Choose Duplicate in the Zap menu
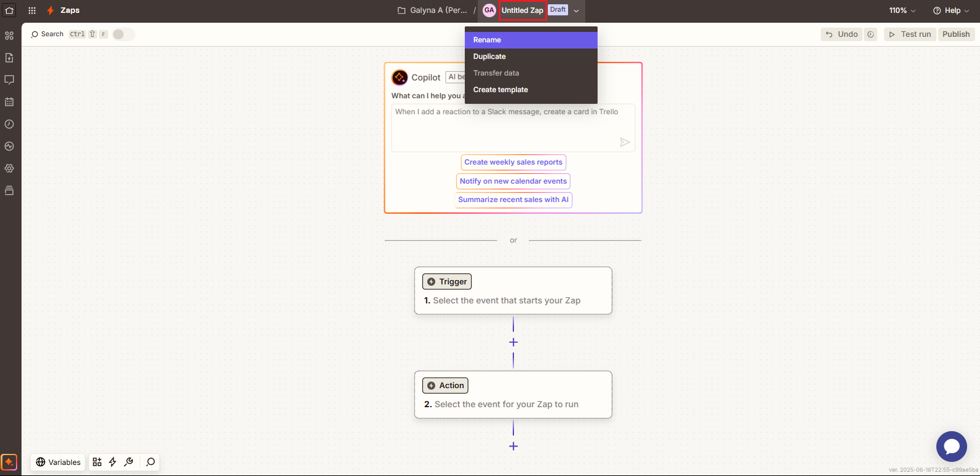This screenshot has height=476, width=980. coord(531,57)
